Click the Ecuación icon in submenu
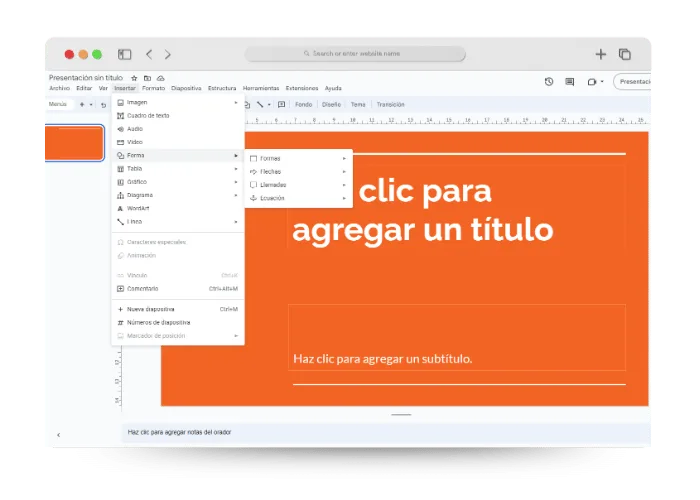Viewport: 700px width, 500px height. coord(253,198)
